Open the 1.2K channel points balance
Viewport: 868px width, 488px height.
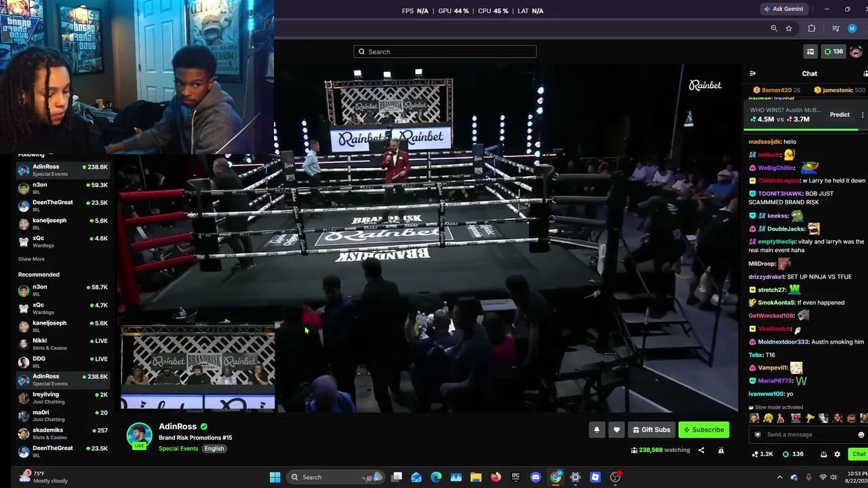click(763, 454)
